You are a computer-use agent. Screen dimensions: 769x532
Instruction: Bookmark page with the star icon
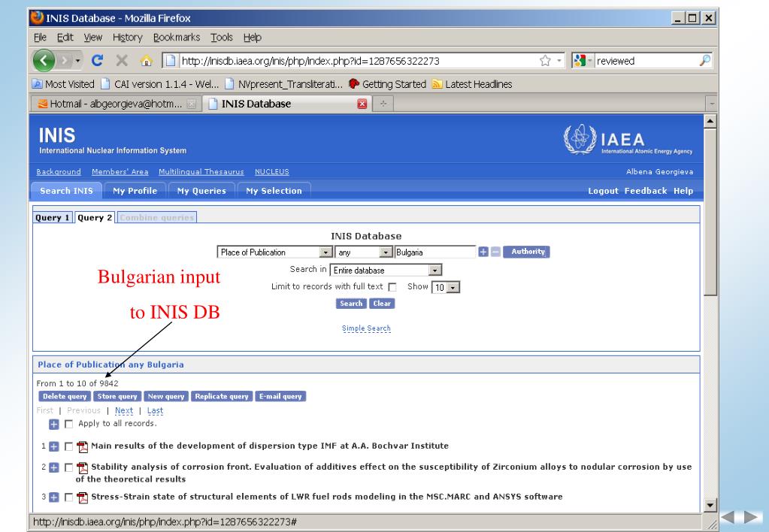click(x=545, y=61)
